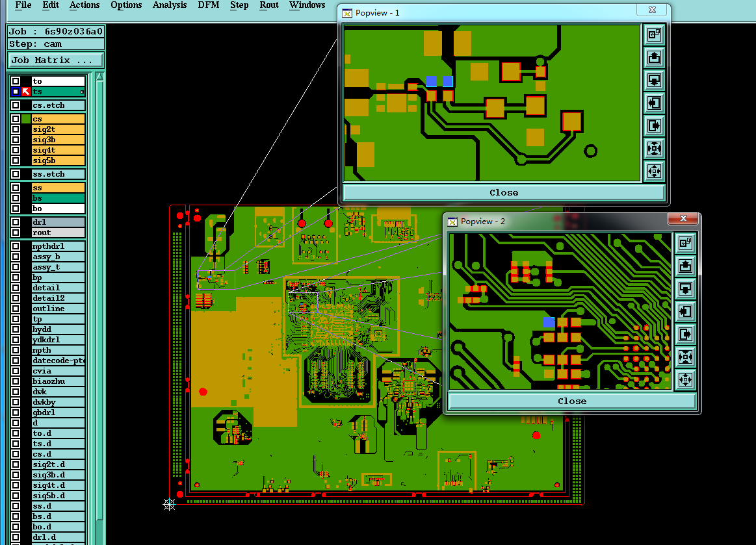Select the sig5b layer name
Viewport: 756px width, 545px height.
point(59,160)
